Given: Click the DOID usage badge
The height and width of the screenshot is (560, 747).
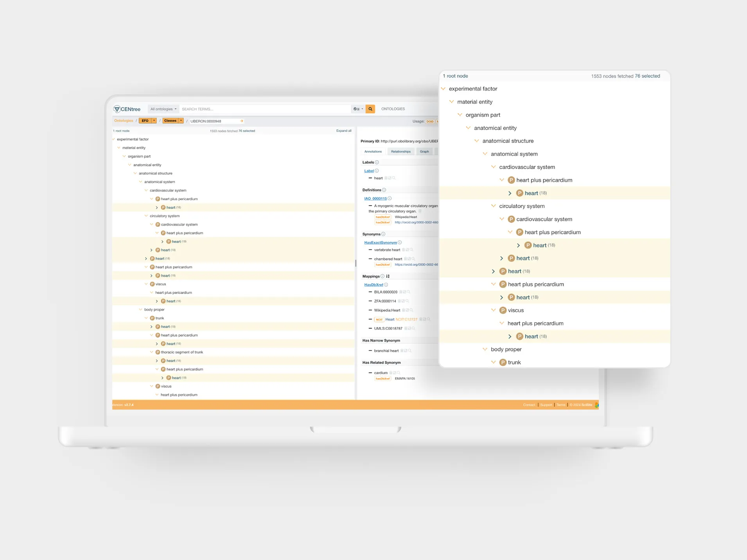Looking at the screenshot, I should point(430,122).
